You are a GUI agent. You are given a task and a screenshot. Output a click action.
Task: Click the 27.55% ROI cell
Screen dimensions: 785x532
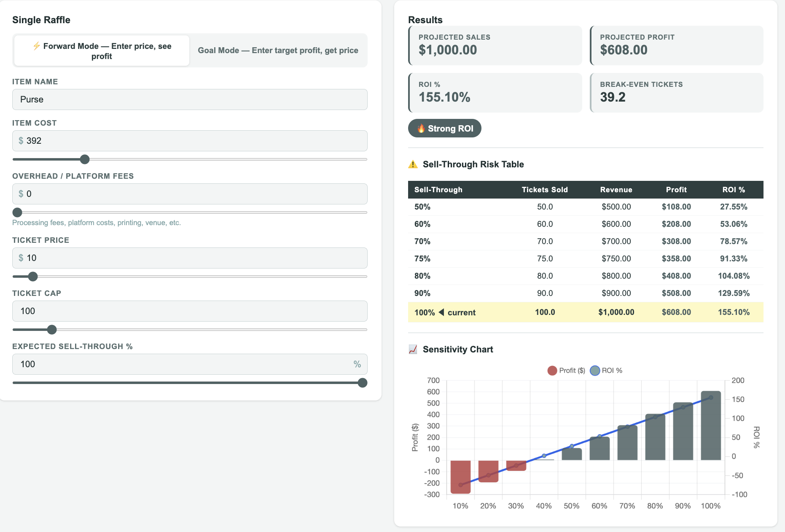click(x=734, y=207)
